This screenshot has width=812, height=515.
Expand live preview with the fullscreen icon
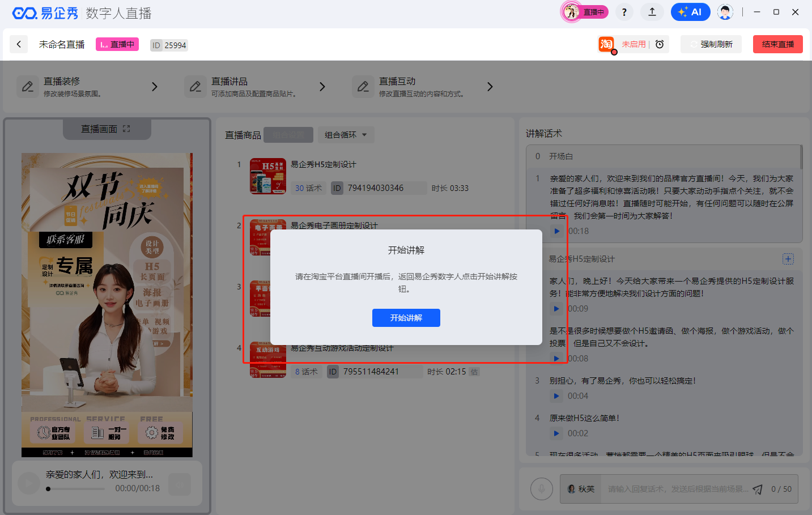126,129
